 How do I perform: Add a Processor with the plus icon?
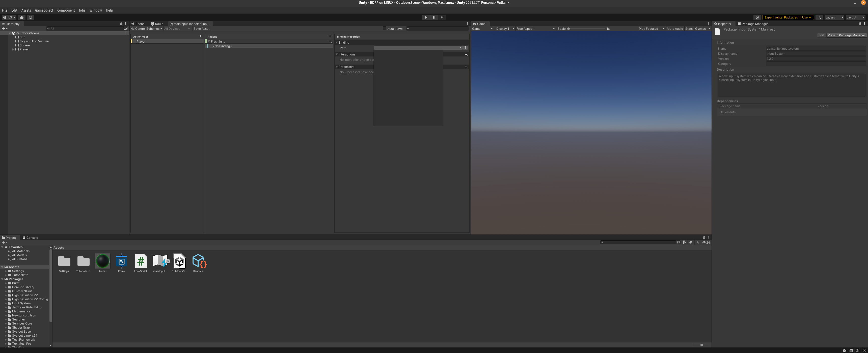tap(466, 67)
